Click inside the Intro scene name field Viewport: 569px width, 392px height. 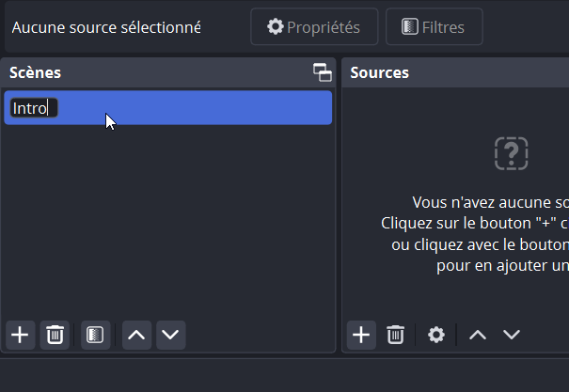[x=34, y=108]
